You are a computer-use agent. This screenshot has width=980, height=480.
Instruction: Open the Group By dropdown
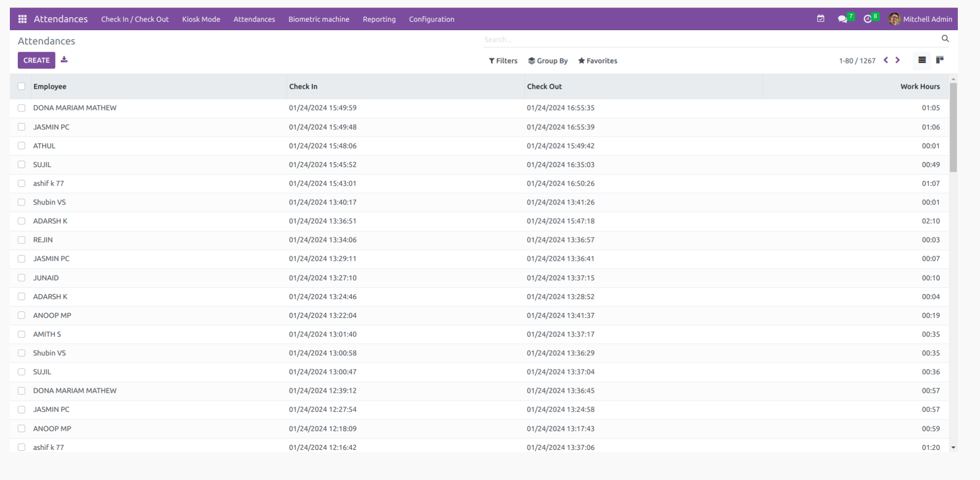[547, 61]
